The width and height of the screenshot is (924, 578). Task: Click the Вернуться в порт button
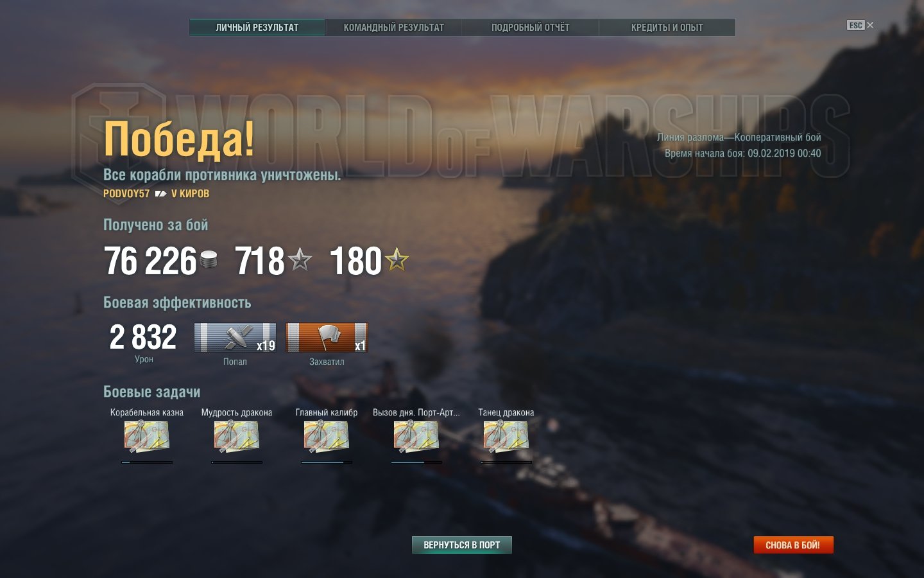point(461,545)
